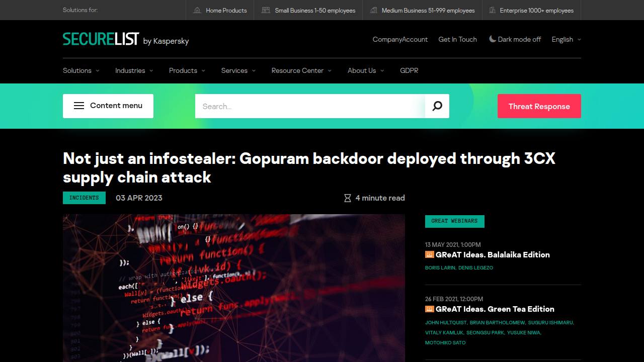Open the About Us dropdown
The width and height of the screenshot is (644, 362).
pos(366,70)
